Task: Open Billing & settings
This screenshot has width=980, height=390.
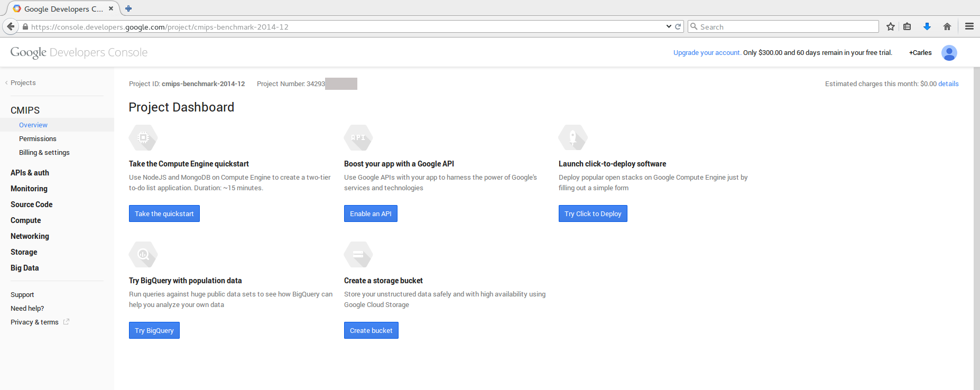Action: pos(44,153)
